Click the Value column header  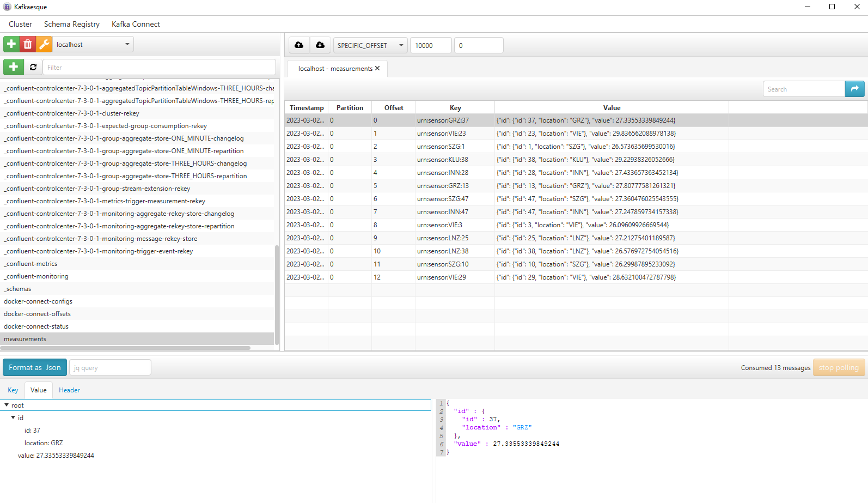[x=612, y=107]
